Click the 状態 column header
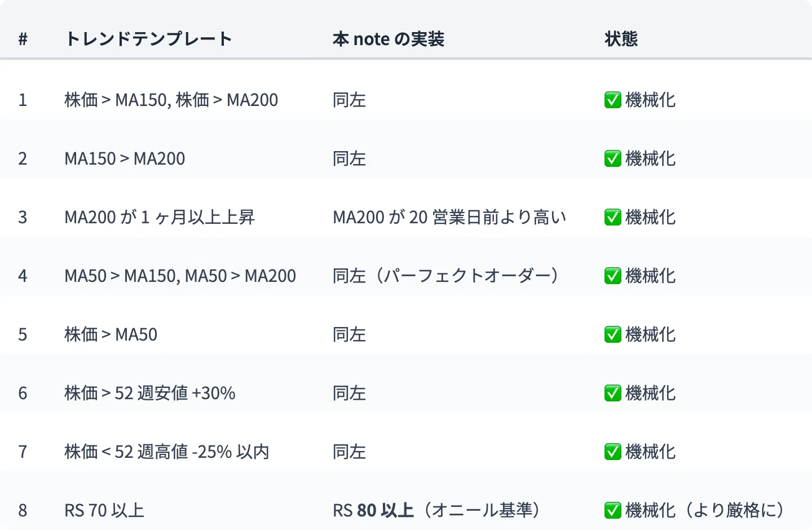 tap(621, 39)
